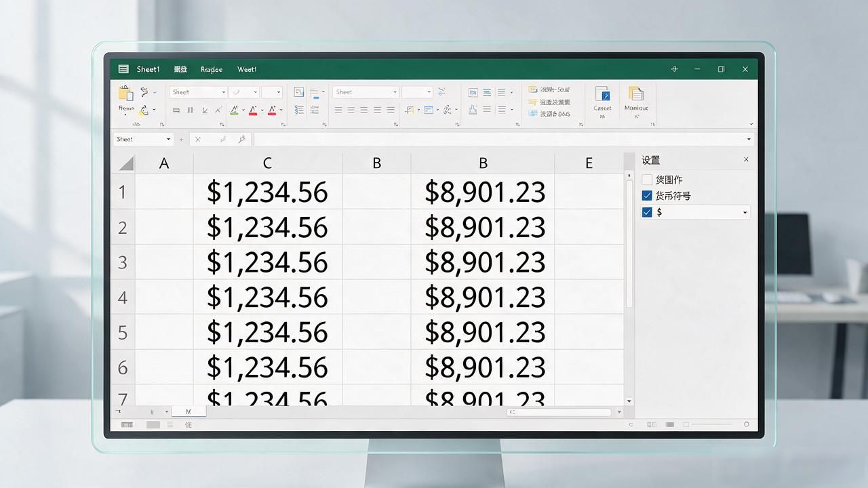
Task: Close the 设置 settings panel
Action: point(746,160)
